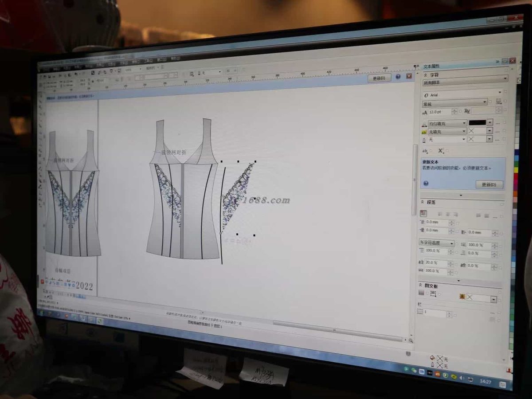
Task: Click the columns icon under 栏
Action: pyautogui.click(x=420, y=312)
